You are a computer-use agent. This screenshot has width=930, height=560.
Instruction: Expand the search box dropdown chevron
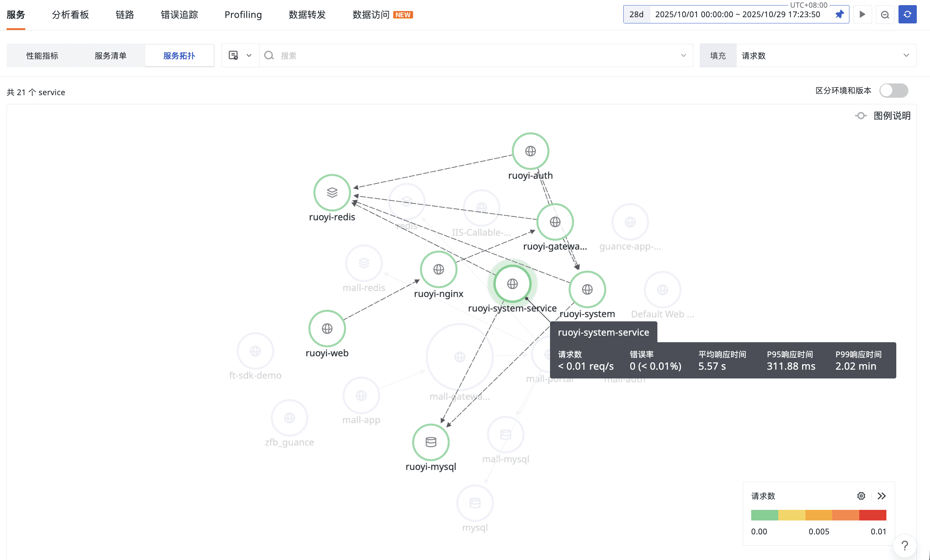click(683, 55)
